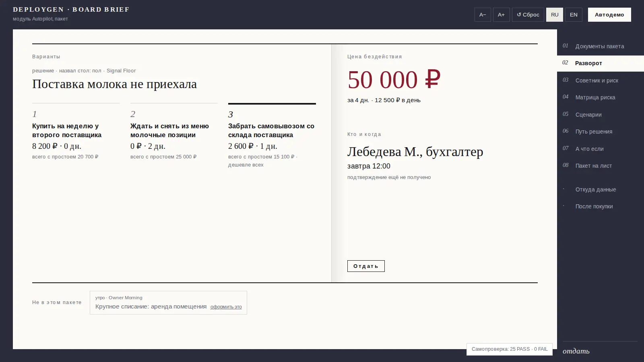Open После покупки page

coord(601,206)
